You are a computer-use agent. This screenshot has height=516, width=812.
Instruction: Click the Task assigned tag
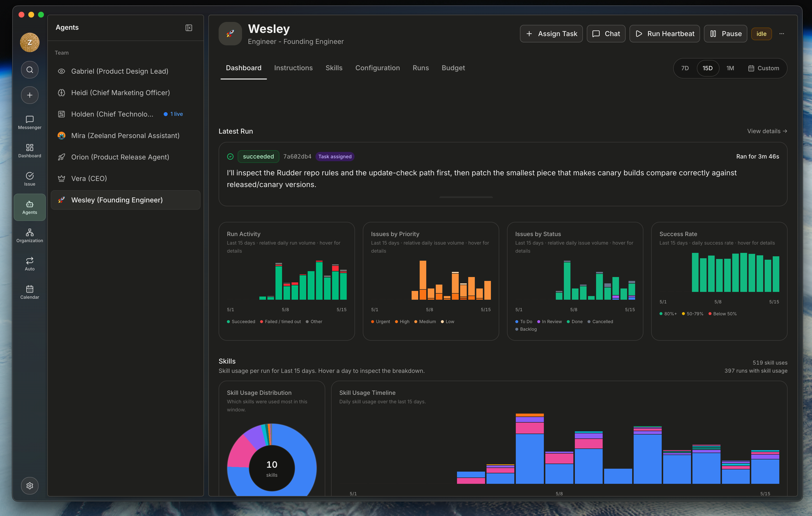point(335,156)
